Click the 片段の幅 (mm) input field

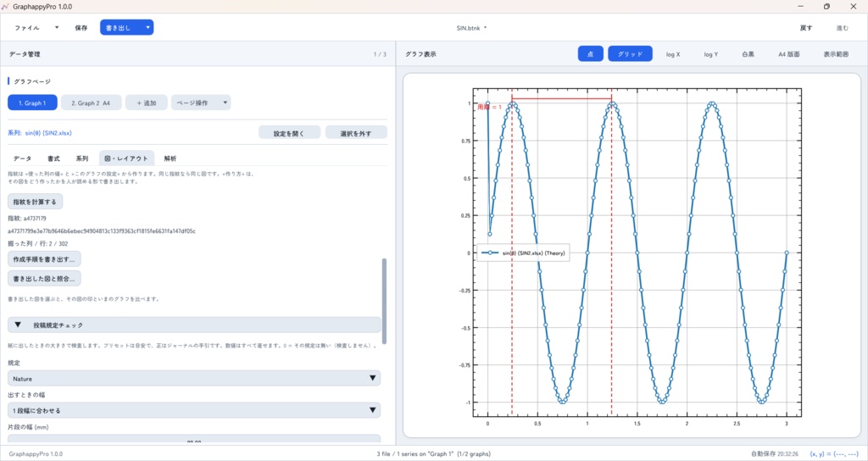(x=194, y=440)
